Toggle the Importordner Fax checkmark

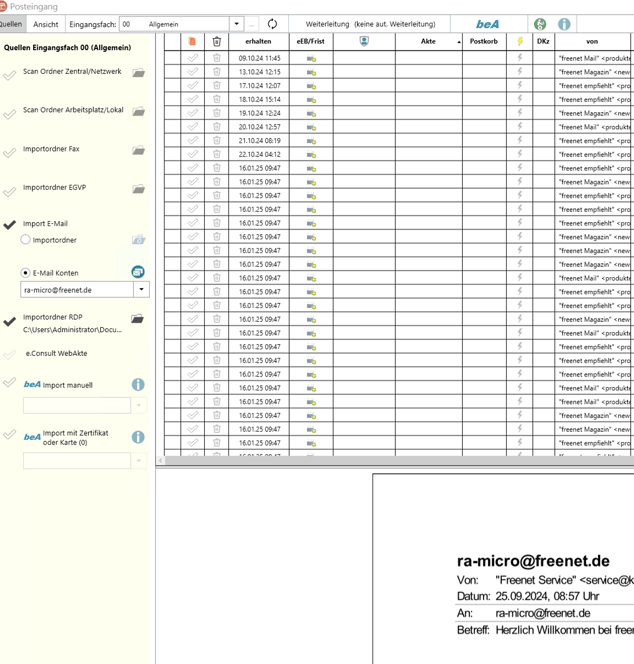tap(9, 153)
